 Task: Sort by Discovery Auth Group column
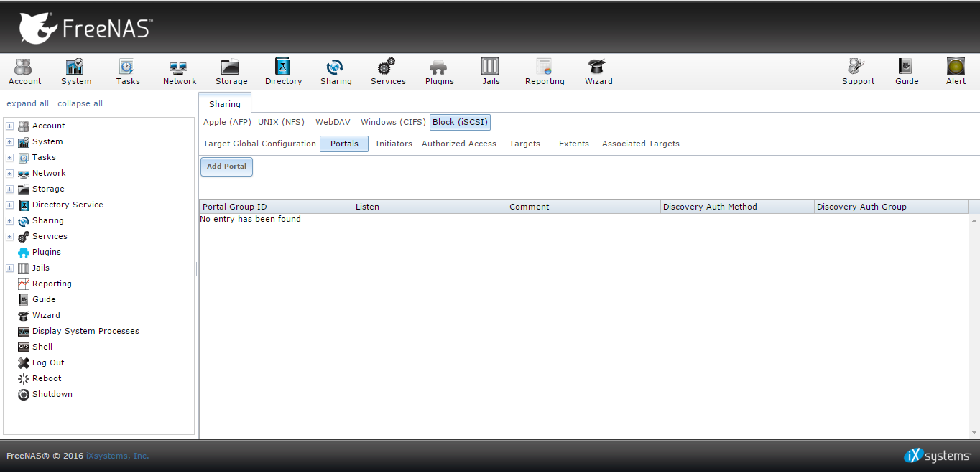coord(891,207)
